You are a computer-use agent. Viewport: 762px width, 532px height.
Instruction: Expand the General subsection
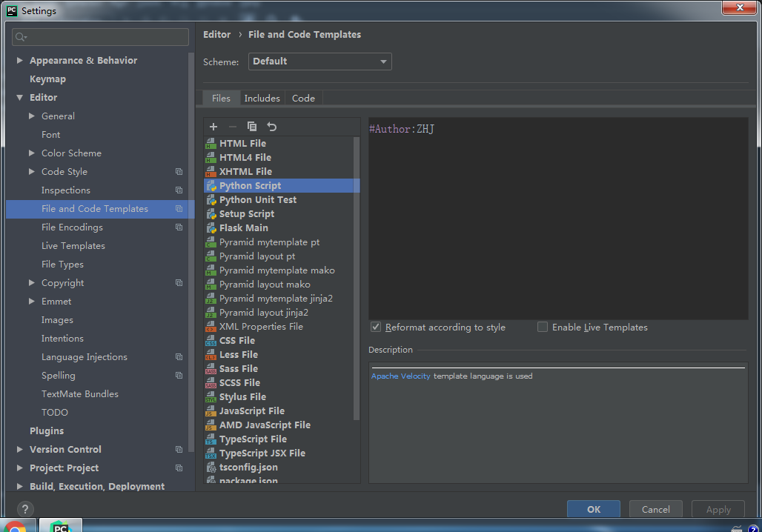32,116
